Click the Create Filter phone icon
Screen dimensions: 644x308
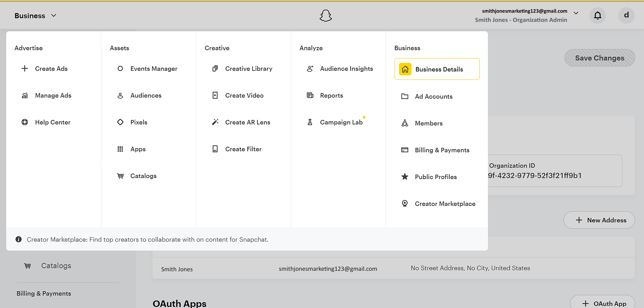click(x=215, y=149)
